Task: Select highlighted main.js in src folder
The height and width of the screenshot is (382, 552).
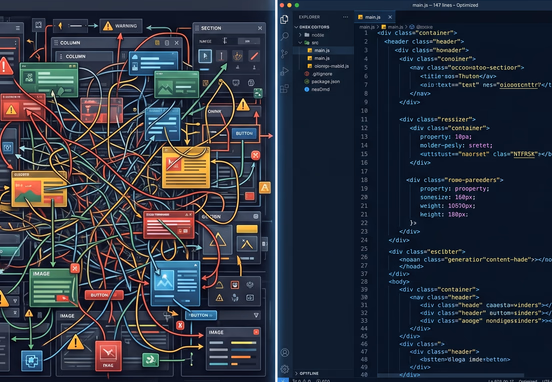Action: 323,50
